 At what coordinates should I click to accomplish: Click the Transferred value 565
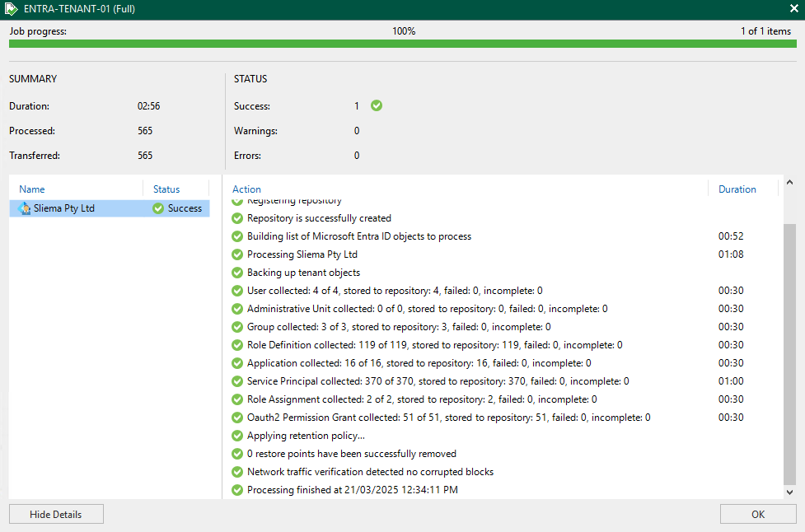click(145, 156)
